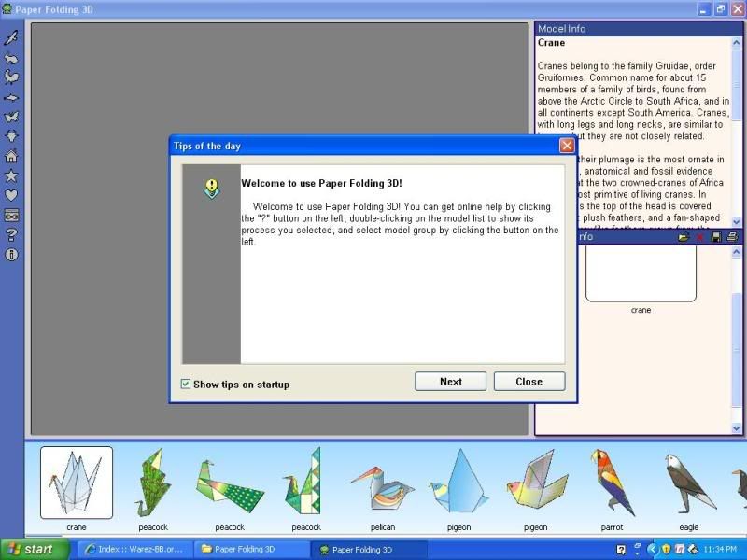Viewport: 747px width, 560px height.
Task: Click the yellow lightbulb tip icon in dialog
Action: point(212,189)
